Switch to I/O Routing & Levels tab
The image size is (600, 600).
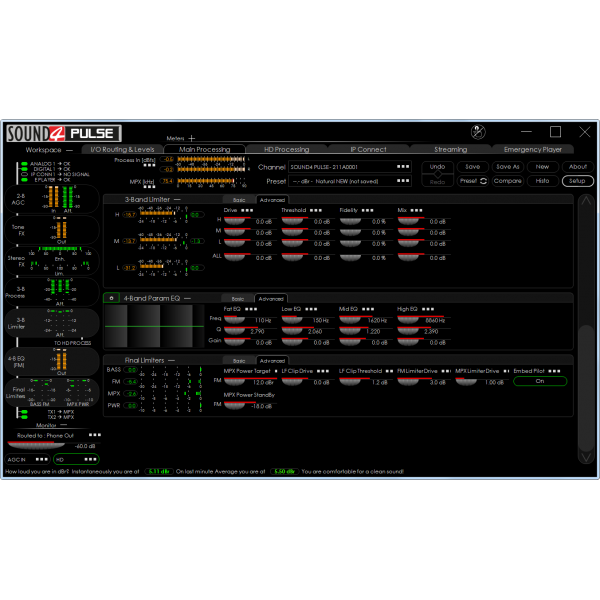point(122,149)
